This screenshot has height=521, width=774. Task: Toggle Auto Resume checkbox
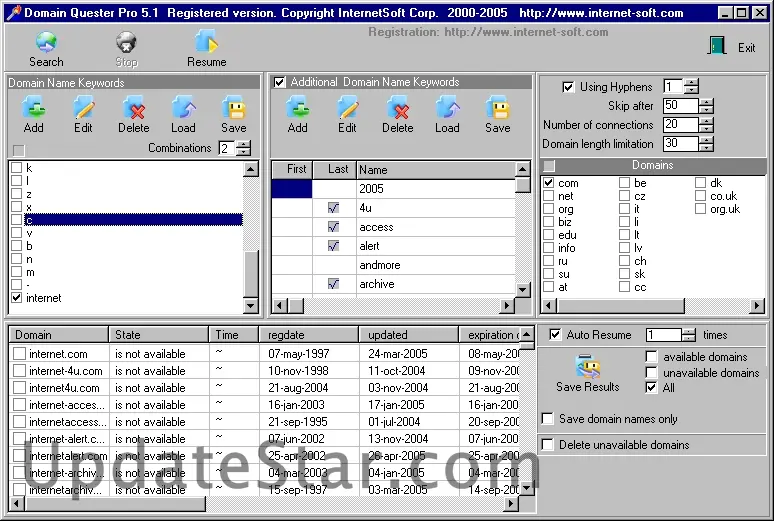[556, 335]
